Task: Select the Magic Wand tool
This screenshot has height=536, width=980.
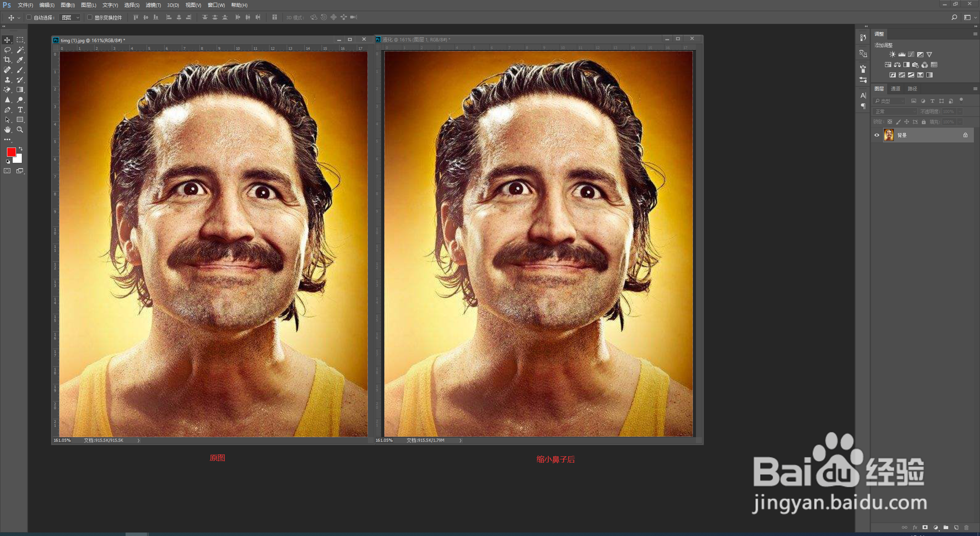Action: (x=20, y=50)
